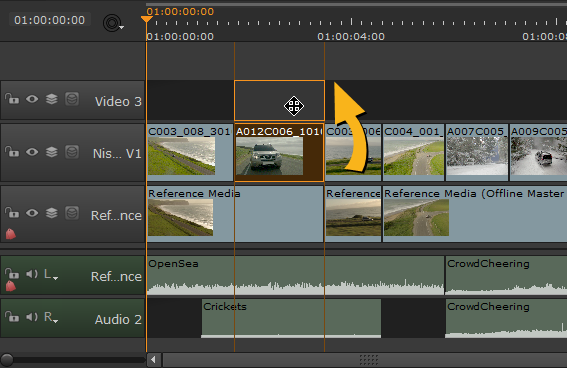Open the R channel dropdown on Audio 2
This screenshot has height=368, width=567.
pyautogui.click(x=51, y=317)
